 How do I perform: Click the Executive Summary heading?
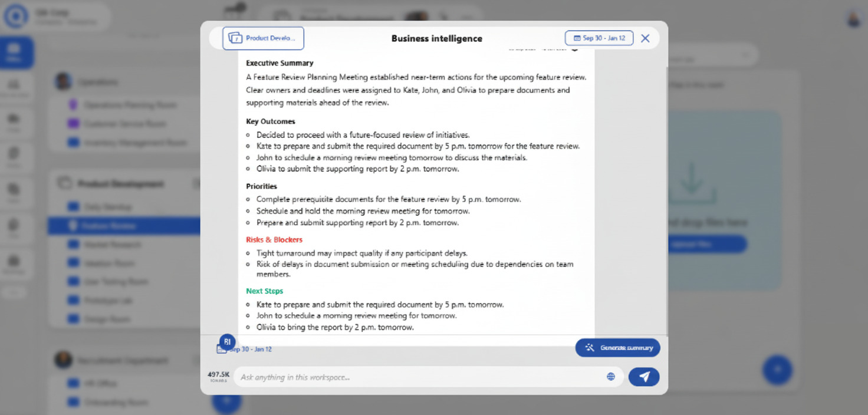click(280, 63)
